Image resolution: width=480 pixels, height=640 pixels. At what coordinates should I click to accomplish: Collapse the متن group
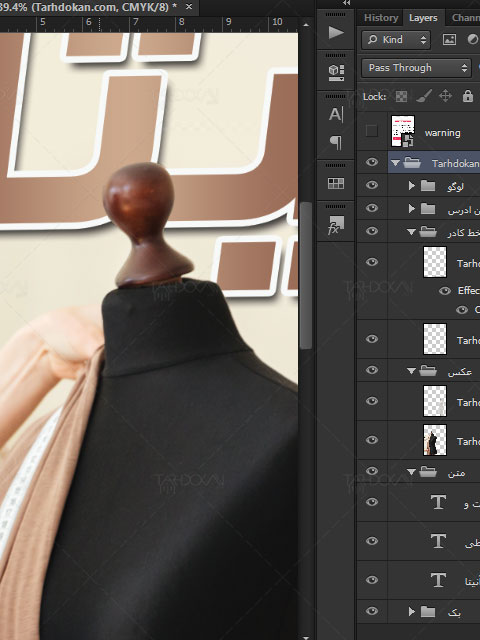coord(411,472)
